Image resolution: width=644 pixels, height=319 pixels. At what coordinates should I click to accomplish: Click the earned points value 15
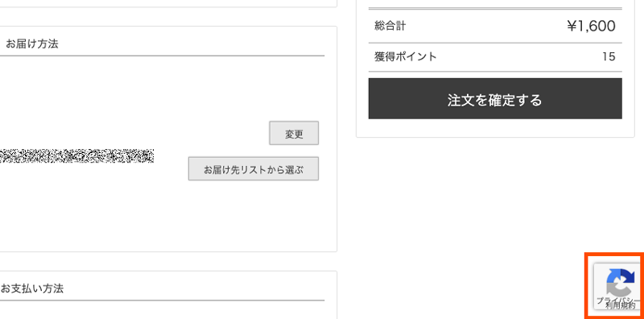click(x=609, y=56)
